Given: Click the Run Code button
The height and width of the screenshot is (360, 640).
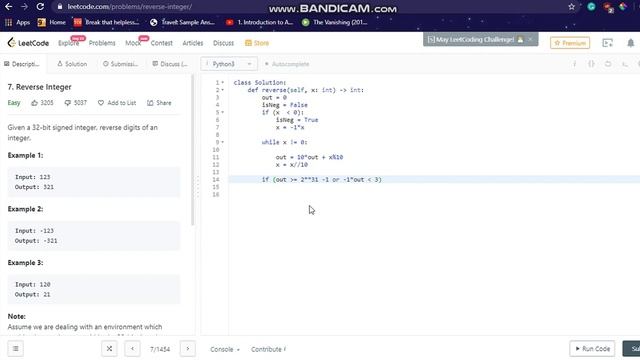Looking at the screenshot, I should pyautogui.click(x=592, y=349).
